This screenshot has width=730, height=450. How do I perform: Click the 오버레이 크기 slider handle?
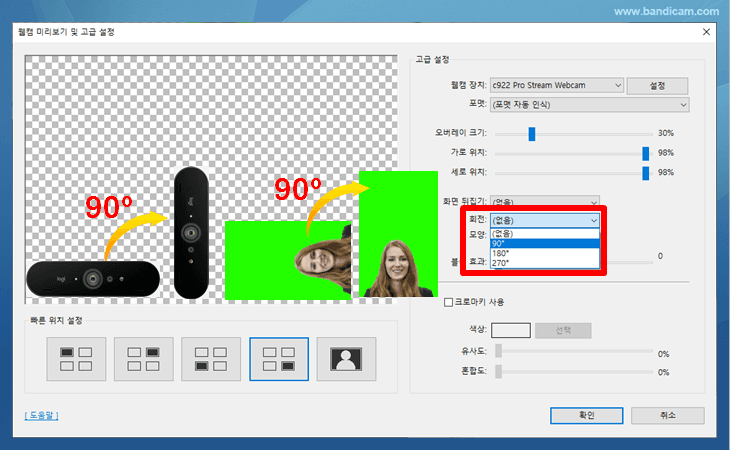532,133
